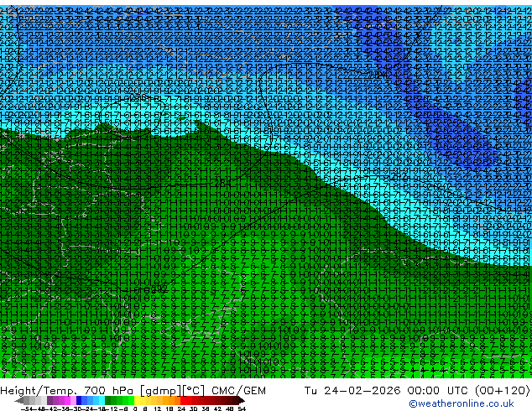Click the Tu 24-02-2026 00:00 UTC date label
Screen dimensions: 532x411
387,391
